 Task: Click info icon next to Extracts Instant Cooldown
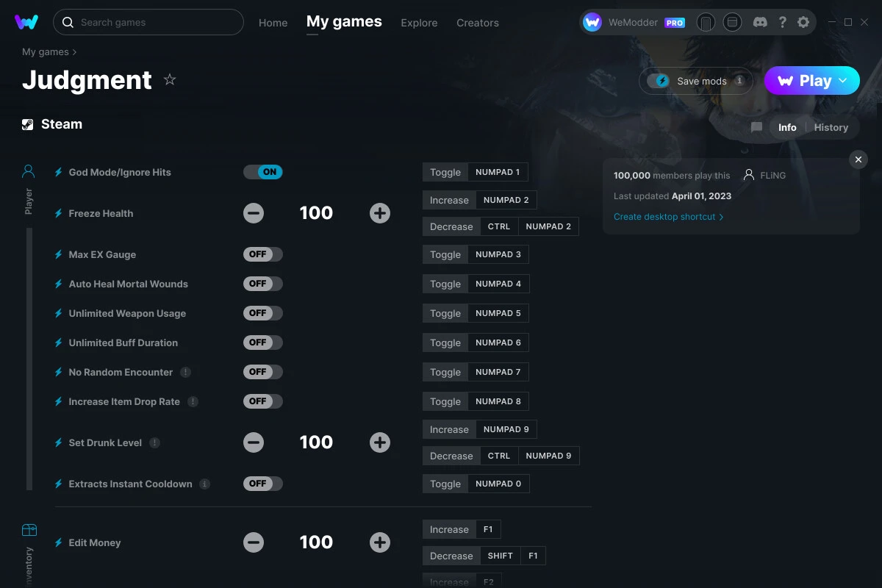pyautogui.click(x=205, y=484)
